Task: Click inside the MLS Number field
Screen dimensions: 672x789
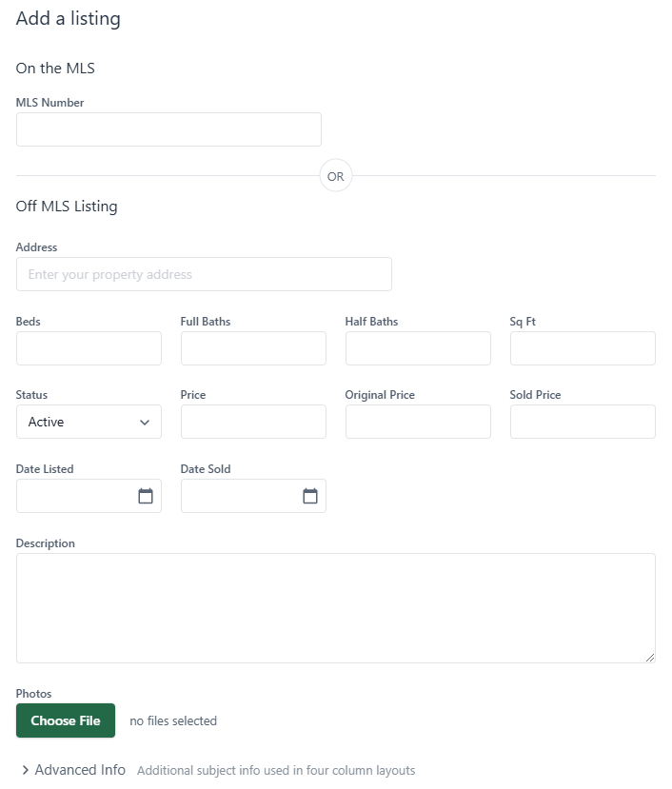Action: click(168, 129)
